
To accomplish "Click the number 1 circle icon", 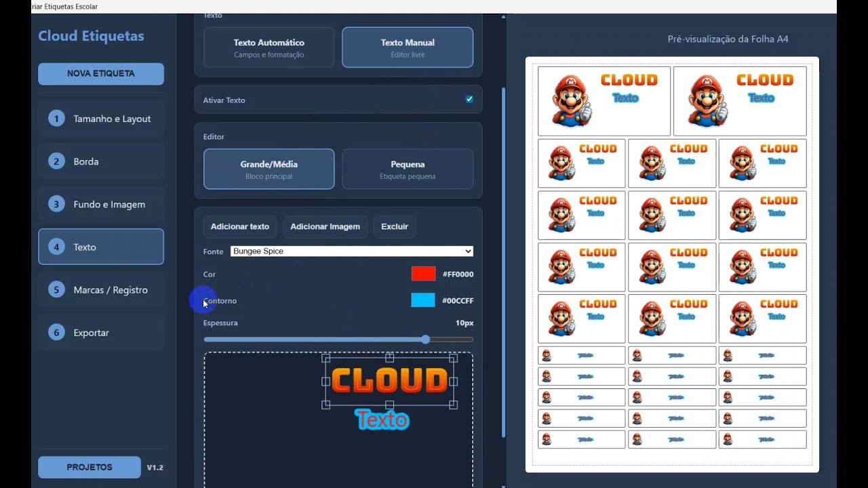I will coord(56,119).
